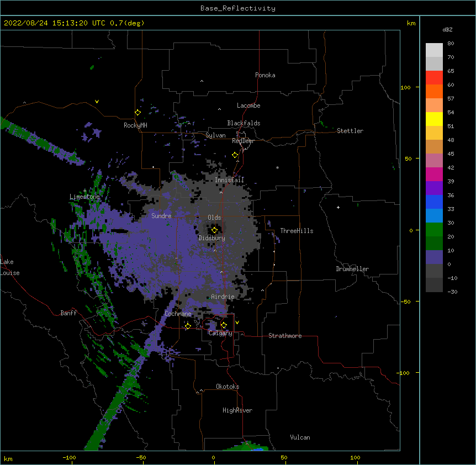Click the yellow diamond marker near Cochrane

[x=188, y=326]
